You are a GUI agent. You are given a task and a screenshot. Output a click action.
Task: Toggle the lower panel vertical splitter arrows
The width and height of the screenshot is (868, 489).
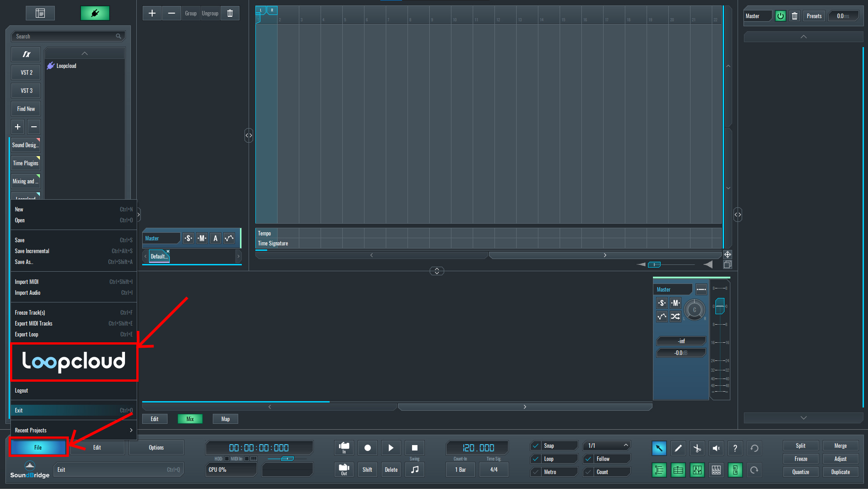pos(437,271)
